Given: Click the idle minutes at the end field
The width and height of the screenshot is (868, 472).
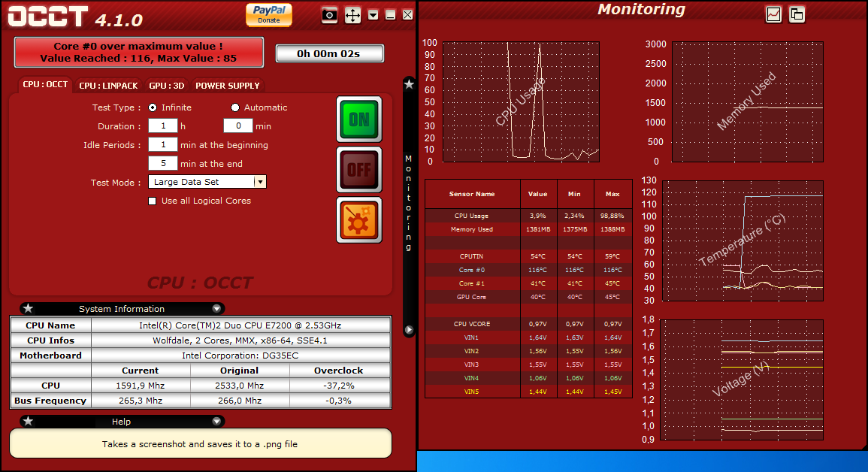Looking at the screenshot, I should [163, 164].
